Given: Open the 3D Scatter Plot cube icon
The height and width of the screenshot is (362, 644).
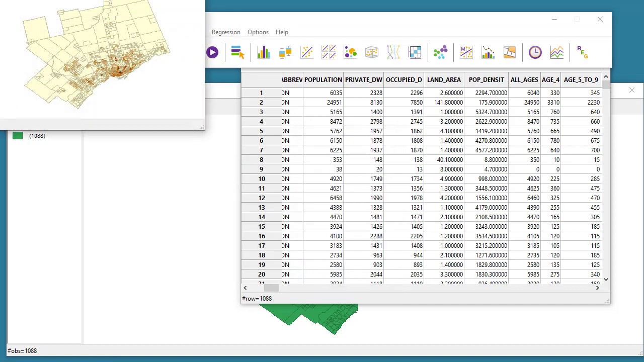Looking at the screenshot, I should pyautogui.click(x=372, y=52).
